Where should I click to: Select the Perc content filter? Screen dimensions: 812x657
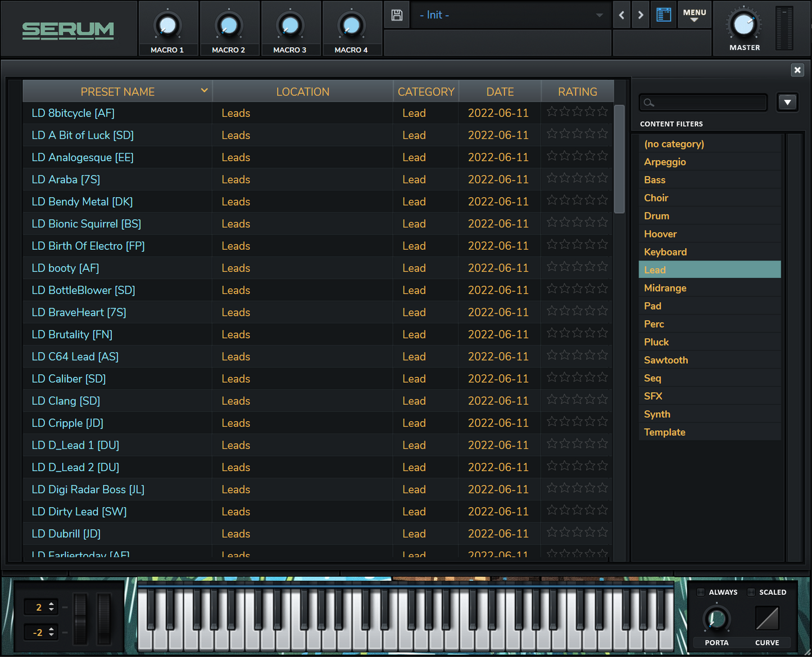(710, 323)
